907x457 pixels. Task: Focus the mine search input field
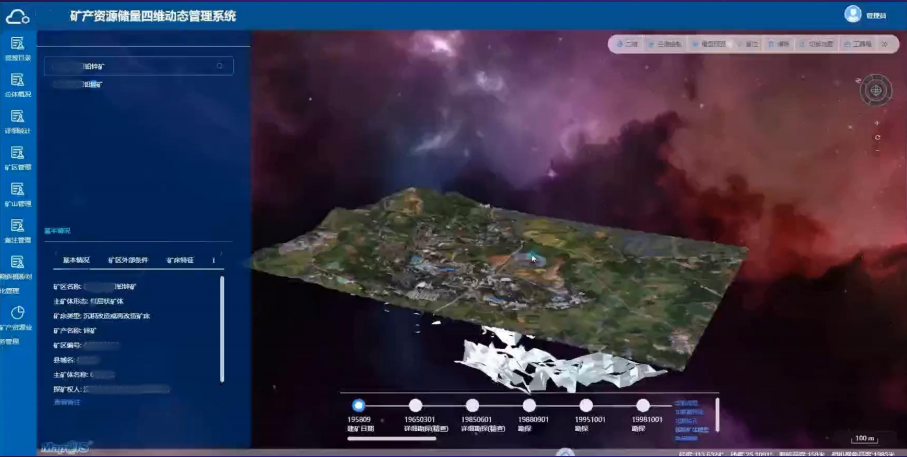pos(139,66)
